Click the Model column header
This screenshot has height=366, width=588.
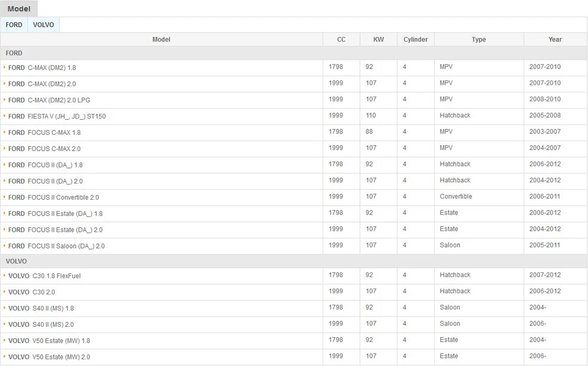pos(161,39)
